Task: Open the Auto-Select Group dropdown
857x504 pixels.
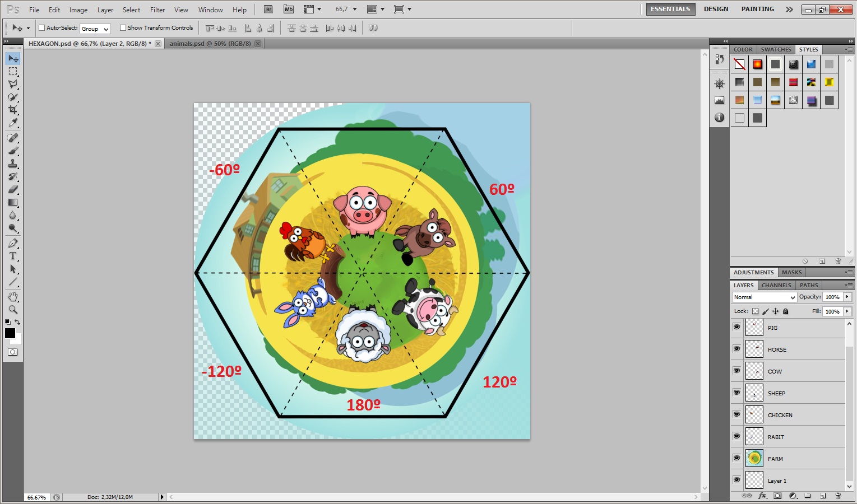Action: tap(95, 29)
